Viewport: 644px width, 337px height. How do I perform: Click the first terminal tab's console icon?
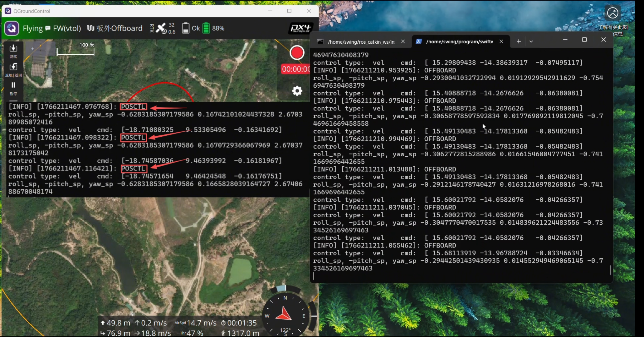pos(320,42)
